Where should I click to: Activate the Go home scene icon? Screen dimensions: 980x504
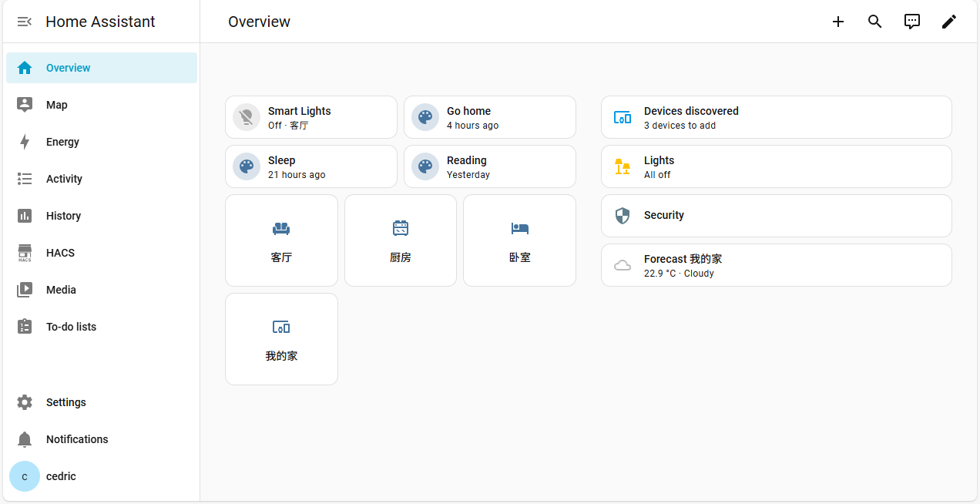(425, 117)
